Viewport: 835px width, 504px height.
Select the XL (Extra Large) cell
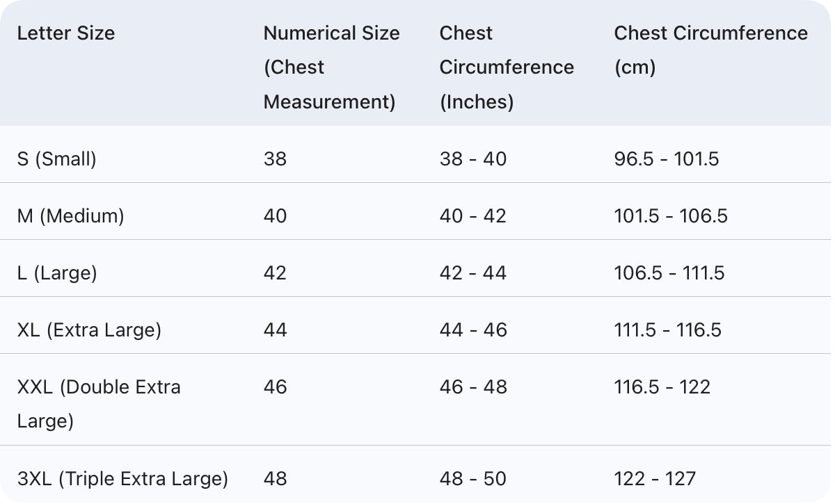click(89, 330)
